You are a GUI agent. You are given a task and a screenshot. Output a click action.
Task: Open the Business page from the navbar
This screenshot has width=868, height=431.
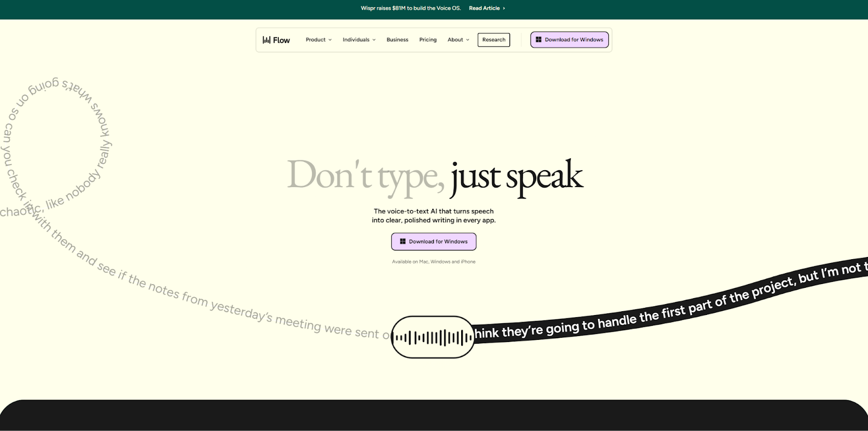(397, 40)
